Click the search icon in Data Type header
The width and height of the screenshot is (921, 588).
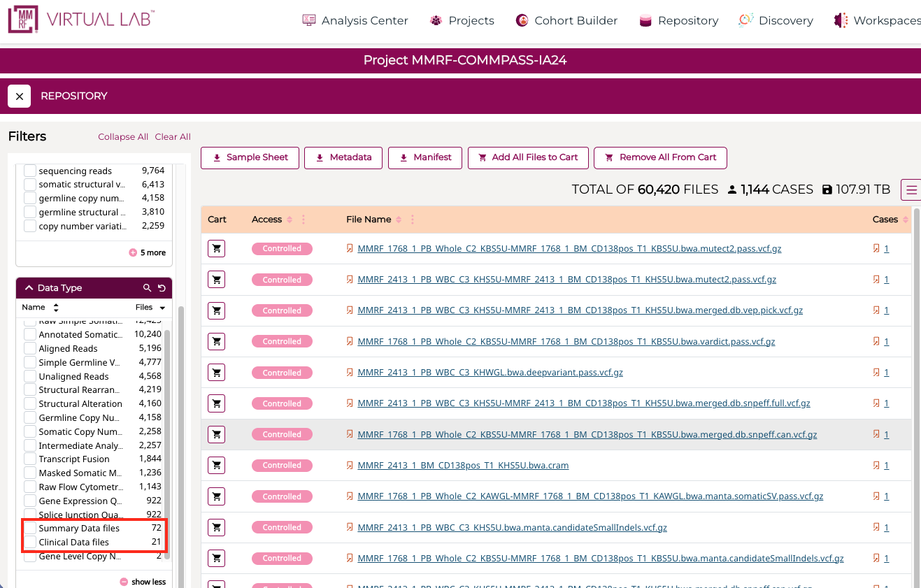pos(147,288)
